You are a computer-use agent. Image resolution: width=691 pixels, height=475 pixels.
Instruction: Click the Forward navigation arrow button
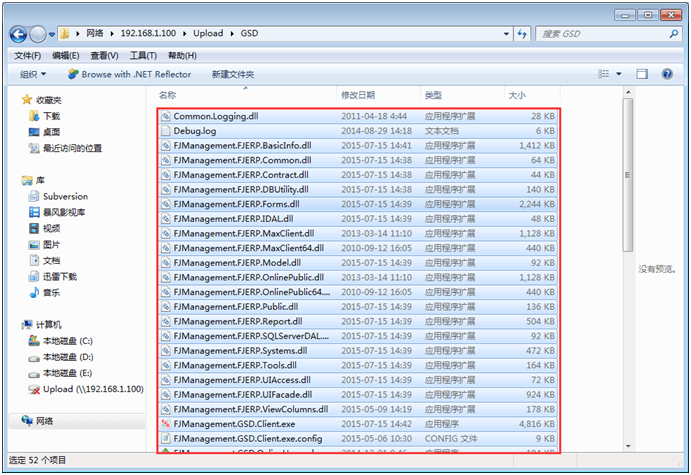[37, 34]
